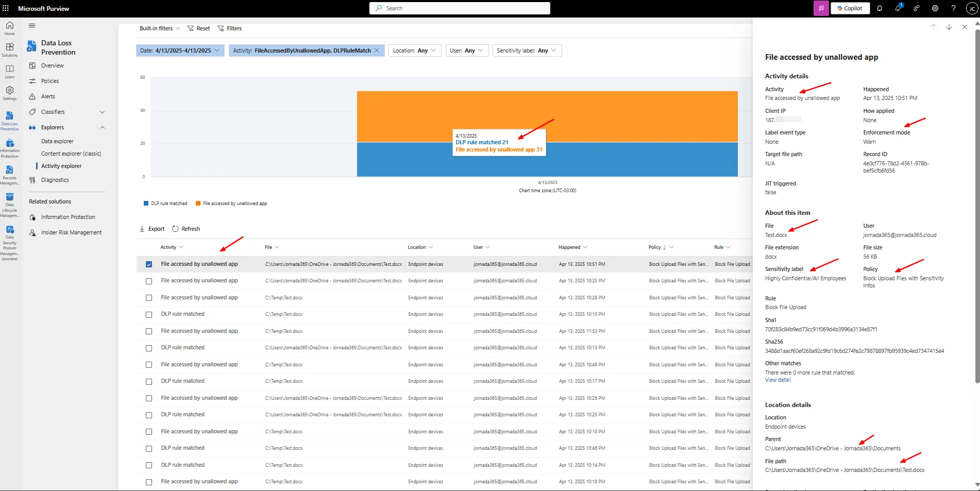Open the Sensitivity label filter dropdown
The height and width of the screenshot is (491, 980).
527,50
